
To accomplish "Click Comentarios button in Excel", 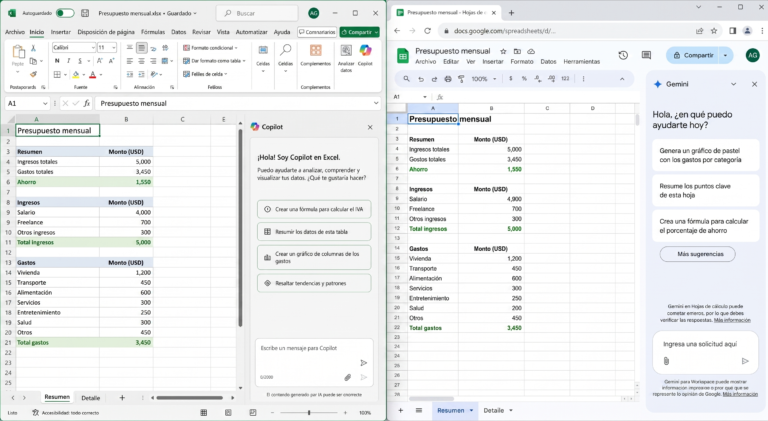I will (x=317, y=32).
